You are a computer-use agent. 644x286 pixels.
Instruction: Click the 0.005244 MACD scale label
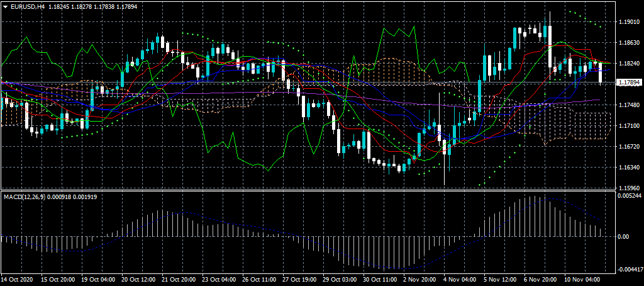628,196
